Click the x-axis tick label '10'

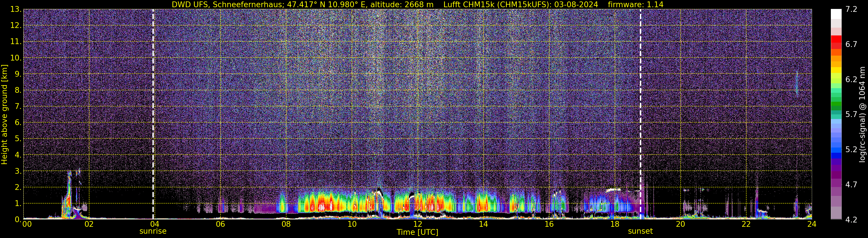pyautogui.click(x=352, y=224)
